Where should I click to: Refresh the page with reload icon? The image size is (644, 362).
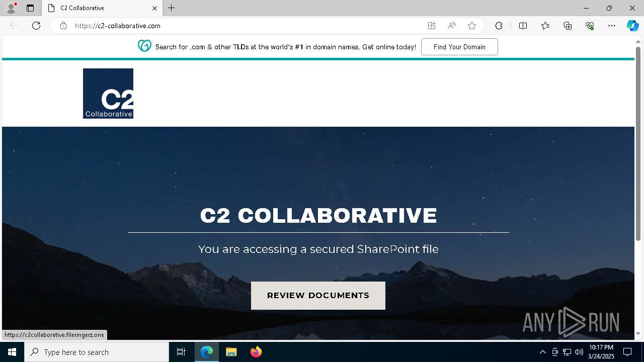pos(36,26)
